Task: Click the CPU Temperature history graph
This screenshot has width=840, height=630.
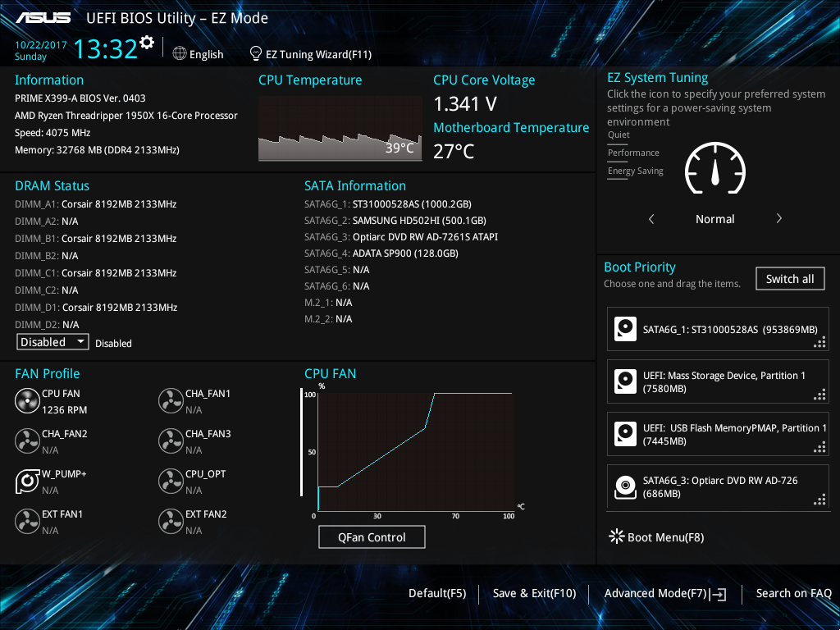Action: pyautogui.click(x=340, y=129)
